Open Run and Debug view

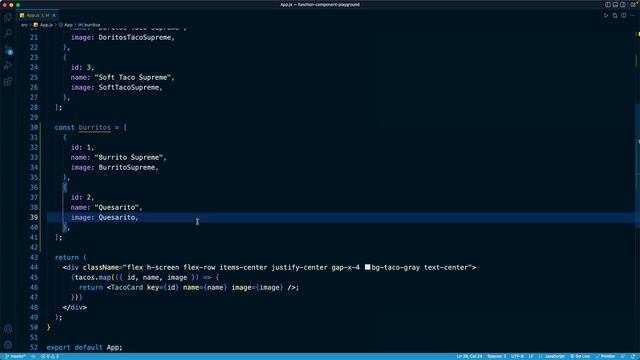pos(8,65)
